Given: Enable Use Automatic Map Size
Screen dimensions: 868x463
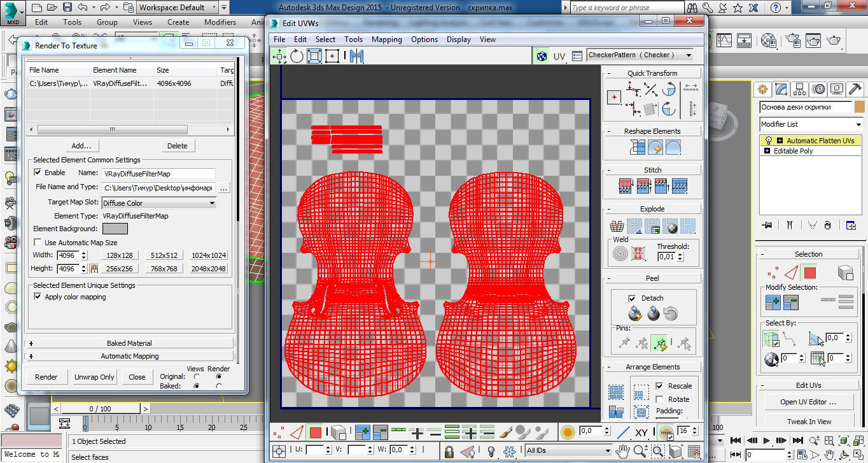Looking at the screenshot, I should coord(38,243).
